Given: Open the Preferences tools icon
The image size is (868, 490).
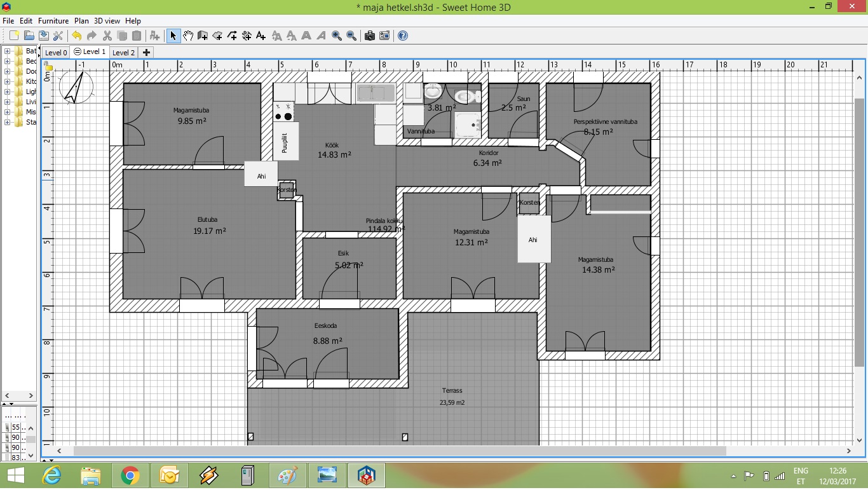Looking at the screenshot, I should (58, 36).
